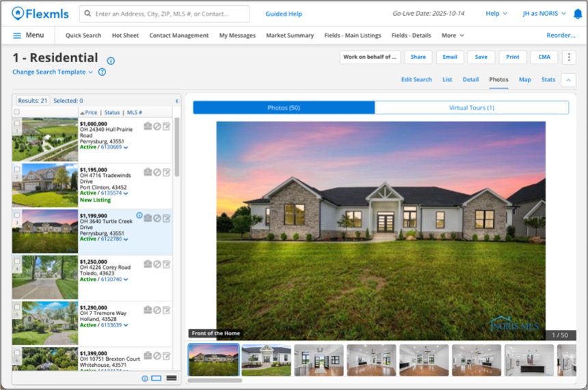
Task: Switch to the Stats view tab
Action: pos(548,79)
